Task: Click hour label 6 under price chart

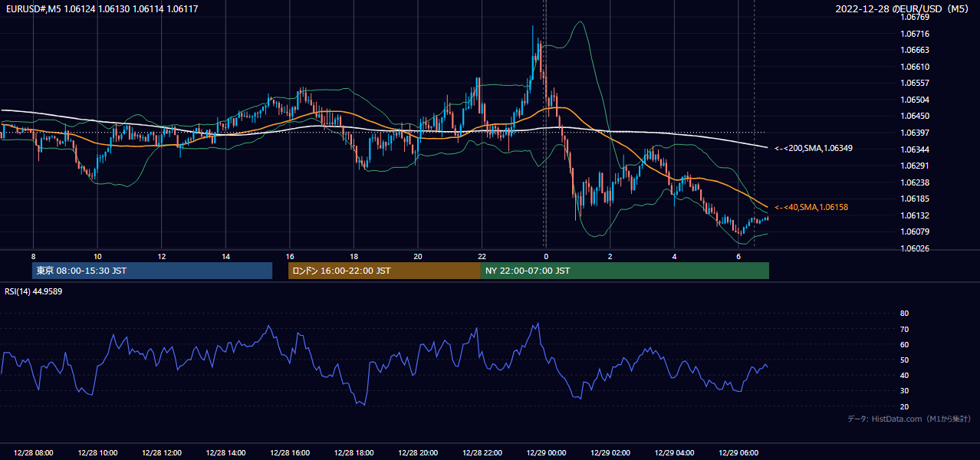Action: pos(738,256)
